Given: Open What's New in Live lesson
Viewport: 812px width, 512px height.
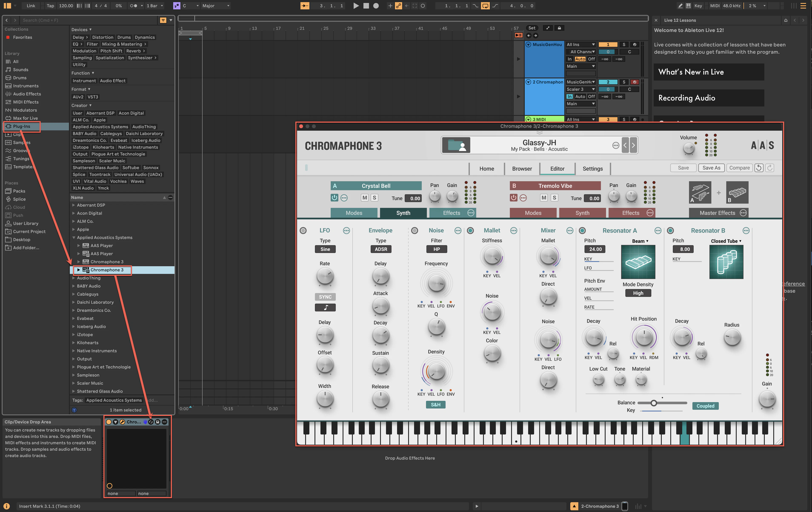Looking at the screenshot, I should tap(708, 72).
